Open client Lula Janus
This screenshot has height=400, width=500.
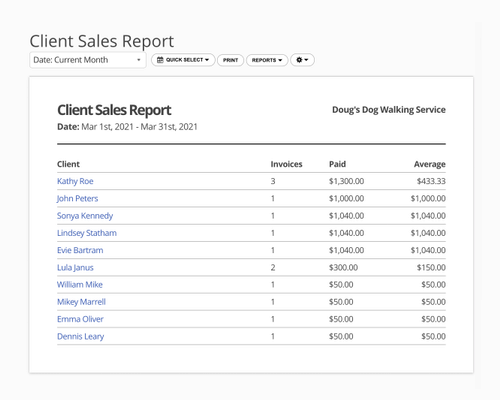(75, 267)
